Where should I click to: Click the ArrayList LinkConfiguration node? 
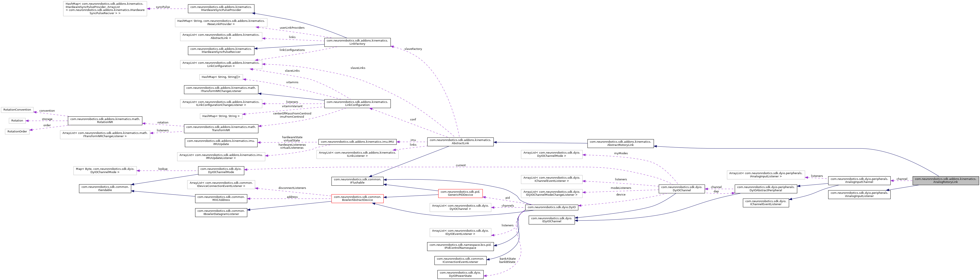(x=221, y=65)
